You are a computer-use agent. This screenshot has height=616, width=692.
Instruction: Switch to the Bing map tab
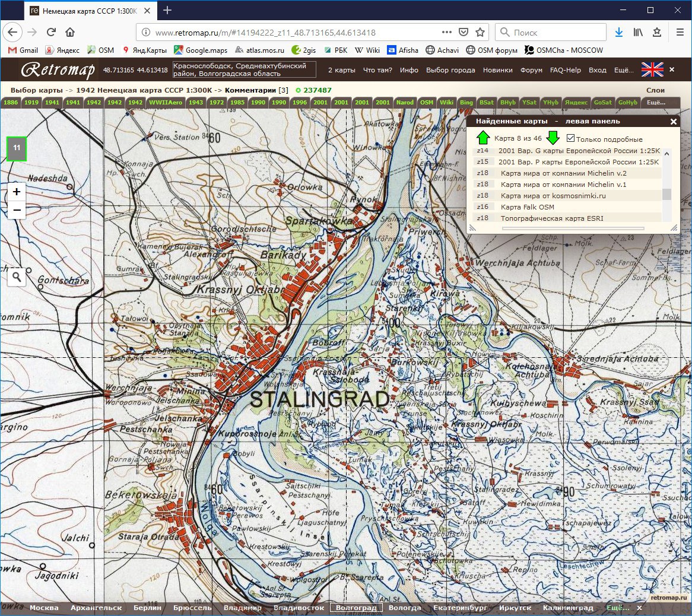tap(466, 103)
